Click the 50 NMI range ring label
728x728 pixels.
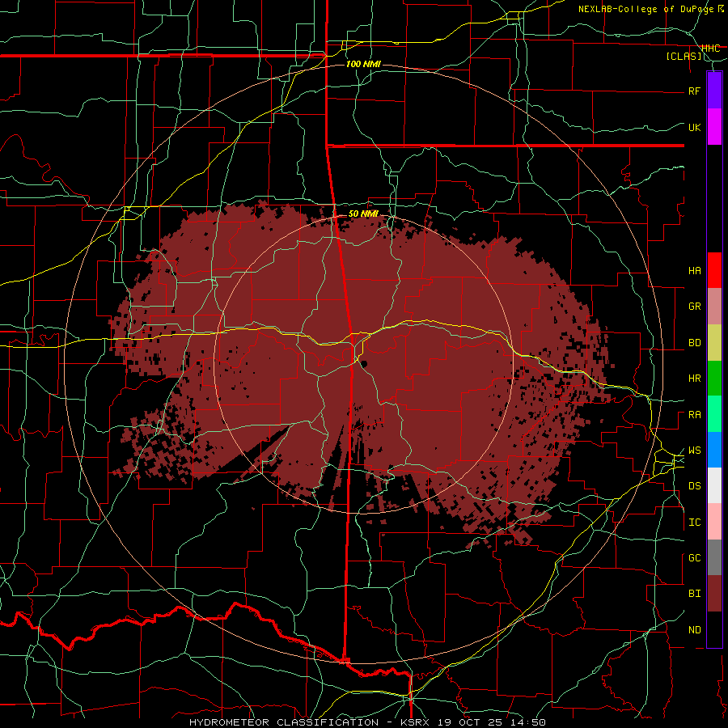(x=363, y=214)
